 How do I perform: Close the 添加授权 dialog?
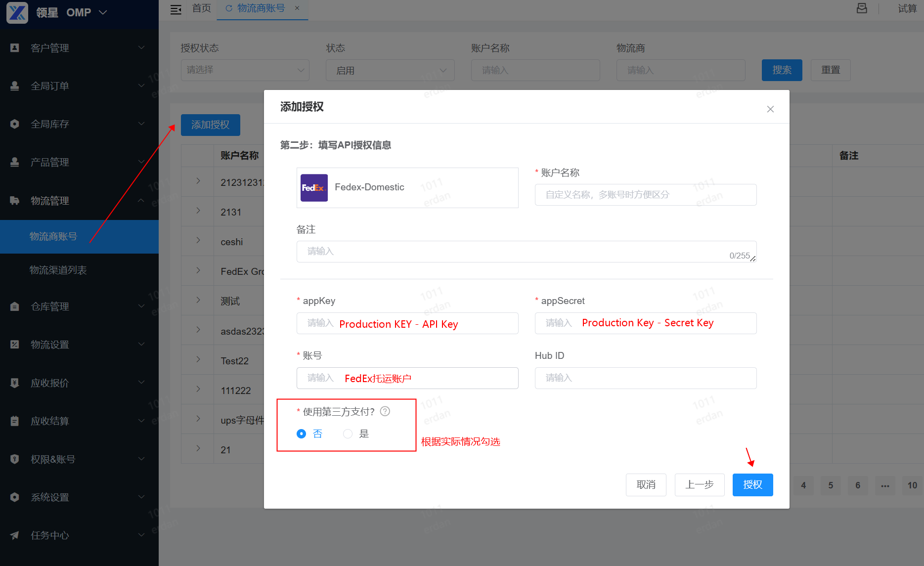pyautogui.click(x=770, y=109)
